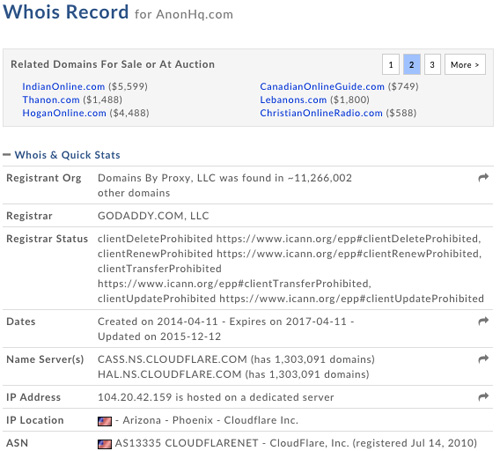The width and height of the screenshot is (500, 451).
Task: Click the CASS.NS.CLOUDFLARE.COM name server entry
Action: pos(236,359)
